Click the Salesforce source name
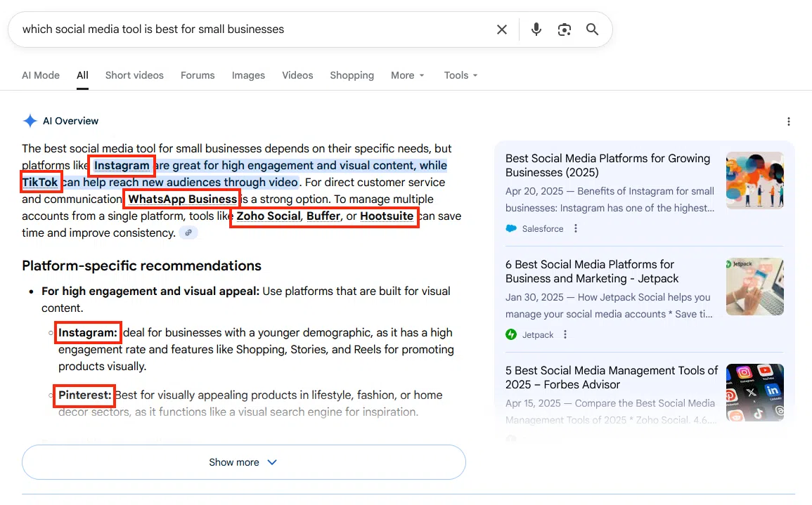The height and width of the screenshot is (505, 812). coord(543,229)
